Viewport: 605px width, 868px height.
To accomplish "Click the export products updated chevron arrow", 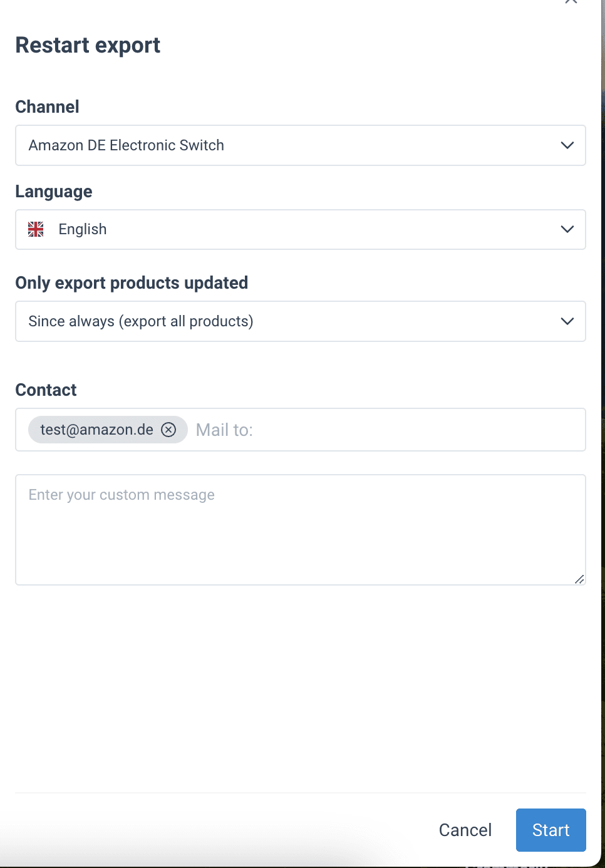I will [567, 321].
